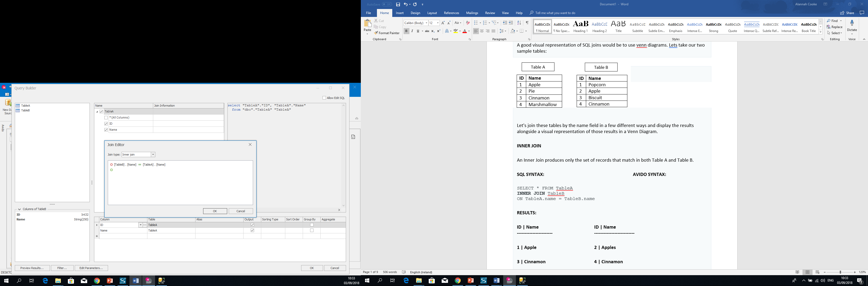Image resolution: width=868 pixels, height=286 pixels.
Task: Apply italic formatting in Word ribbon
Action: pyautogui.click(x=412, y=31)
